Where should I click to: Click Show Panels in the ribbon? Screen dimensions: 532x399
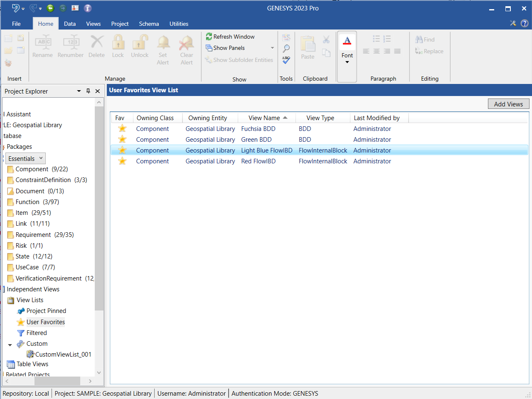(x=229, y=48)
